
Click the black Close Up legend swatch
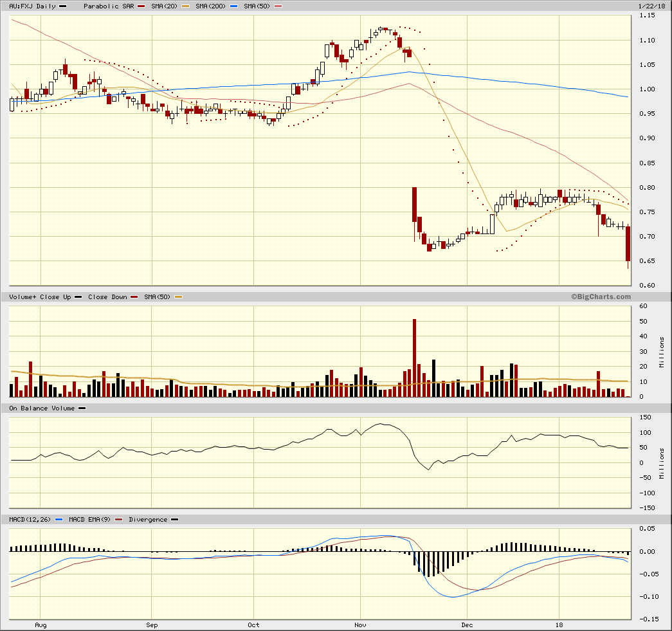click(78, 297)
